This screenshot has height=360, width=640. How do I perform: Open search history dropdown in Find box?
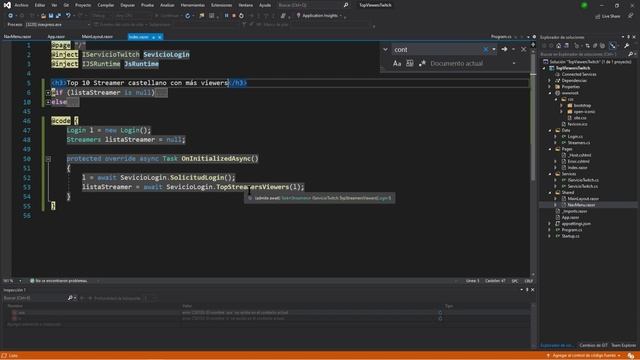point(494,49)
